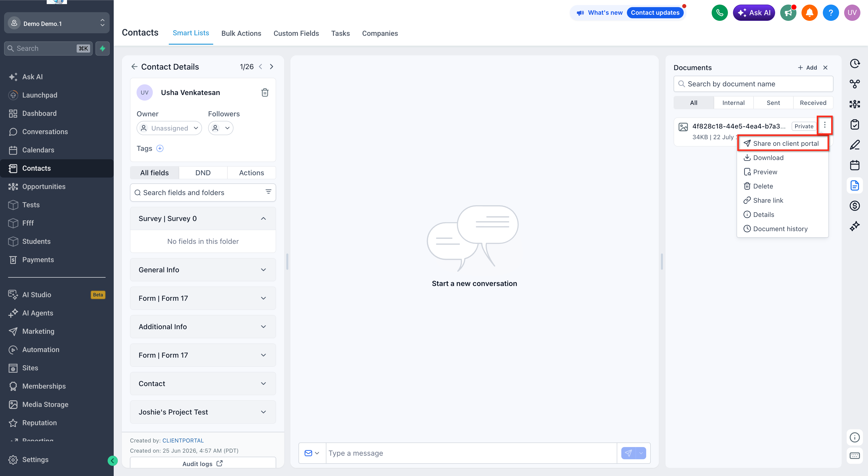Open the Documents icon in right sidebar
This screenshot has width=868, height=476.
point(855,185)
